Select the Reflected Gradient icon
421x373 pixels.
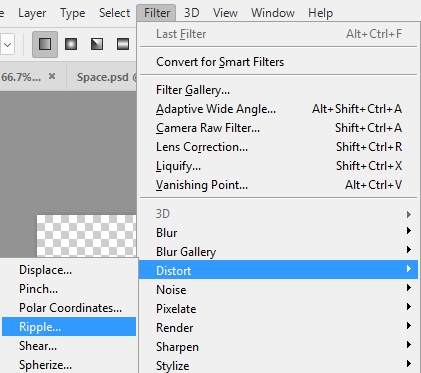tap(123, 44)
